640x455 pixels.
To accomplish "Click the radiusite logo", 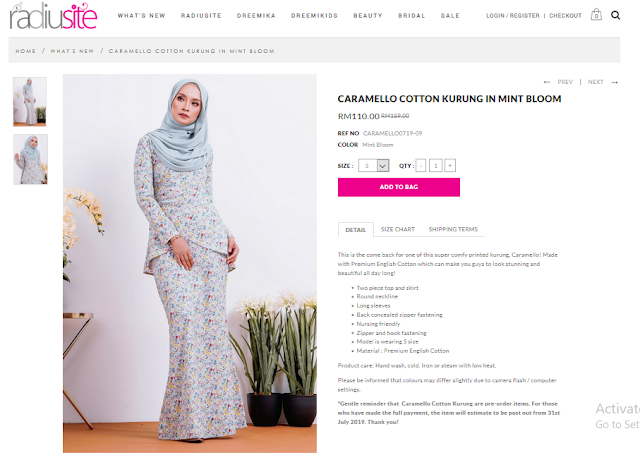I will [53, 16].
